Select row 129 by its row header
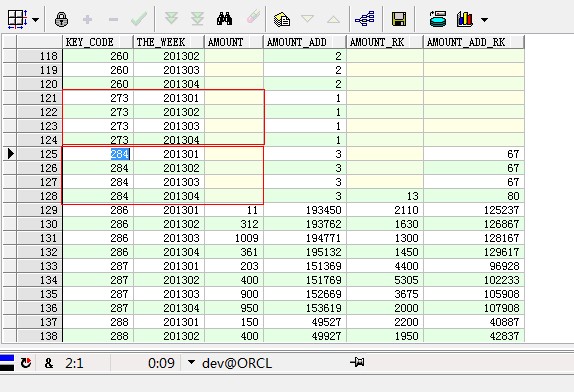The image size is (574, 392). tap(40, 210)
